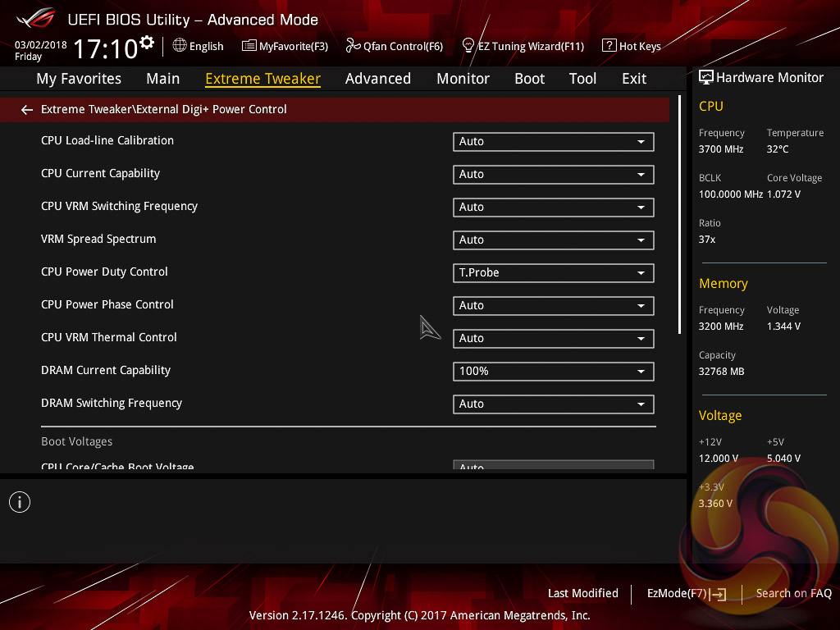Screen dimensions: 840x630
Task: Select CPU Load-line Calibration label
Action: (107, 140)
